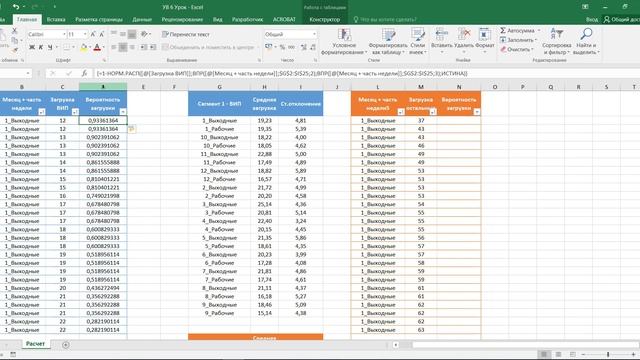Image resolution: width=640 pixels, height=360 pixels.
Task: Click the borders icon in the font group
Action: coord(67,47)
